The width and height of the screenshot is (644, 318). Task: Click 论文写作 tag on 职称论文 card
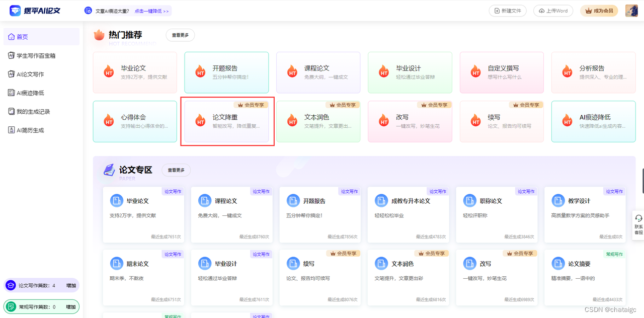[x=526, y=191]
